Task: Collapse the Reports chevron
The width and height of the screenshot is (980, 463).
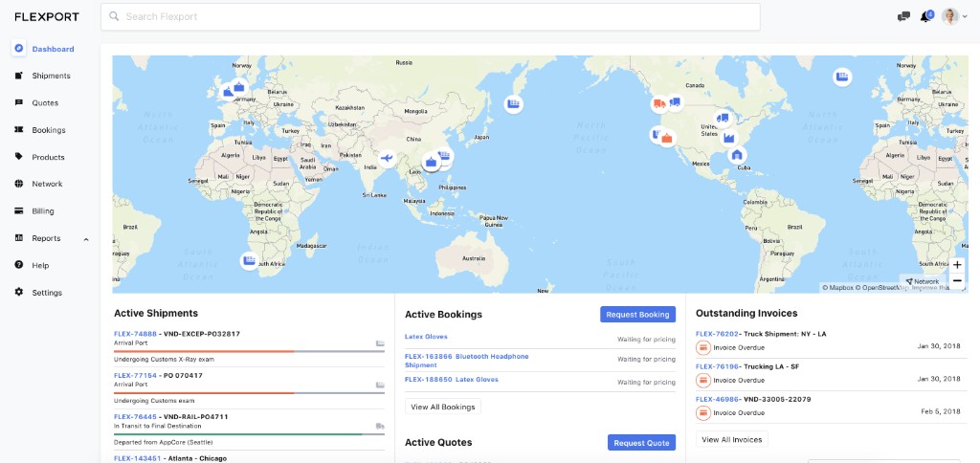Action: [86, 239]
